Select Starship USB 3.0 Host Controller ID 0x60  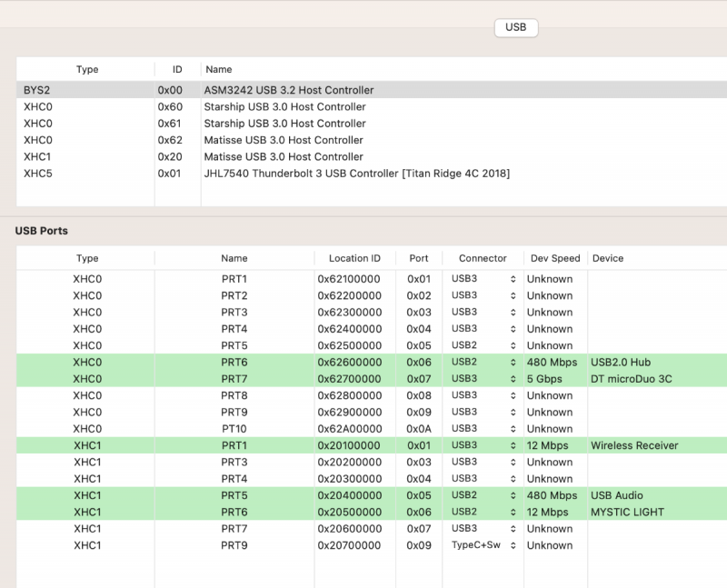point(284,107)
